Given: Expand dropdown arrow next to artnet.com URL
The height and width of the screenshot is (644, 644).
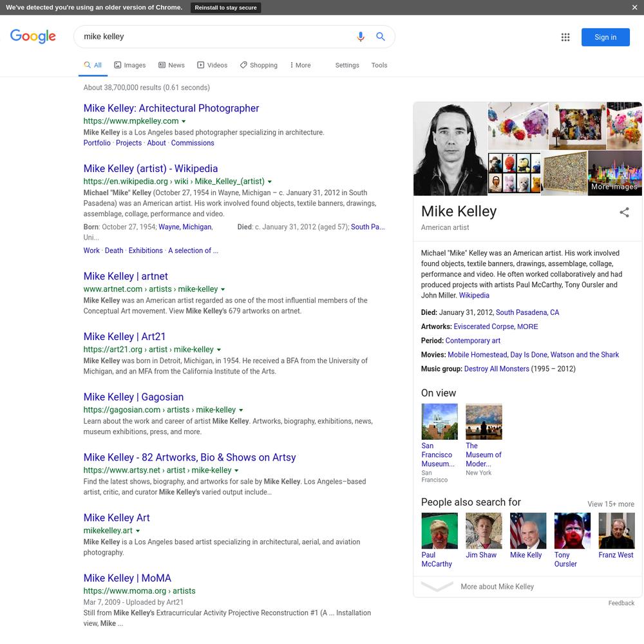Looking at the screenshot, I should [223, 289].
